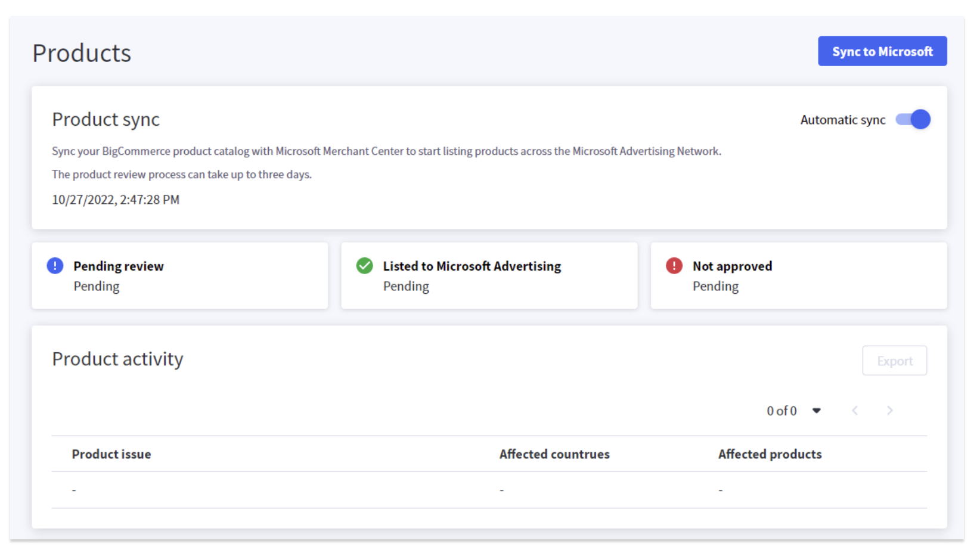980x559 pixels.
Task: Click the Affected products column header
Action: point(770,454)
